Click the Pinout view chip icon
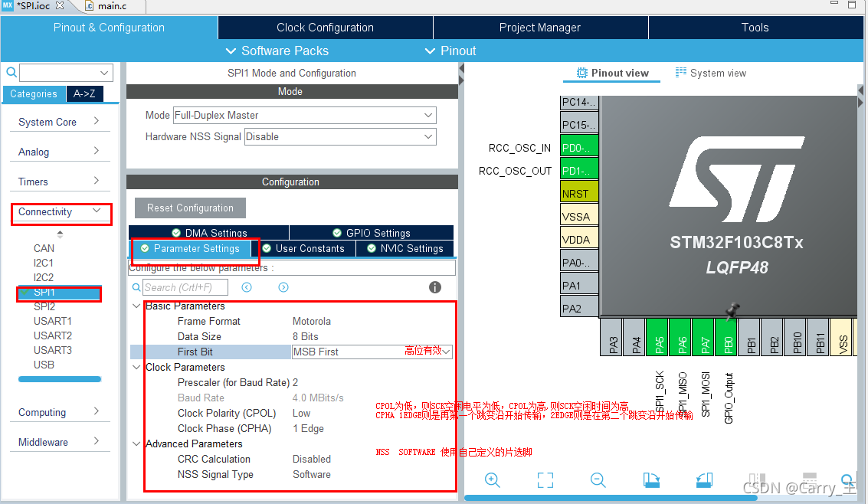 [x=581, y=73]
